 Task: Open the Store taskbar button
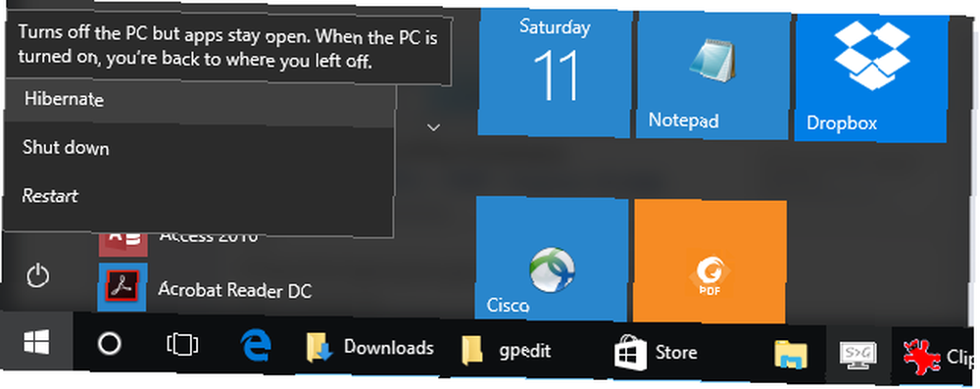pos(656,353)
